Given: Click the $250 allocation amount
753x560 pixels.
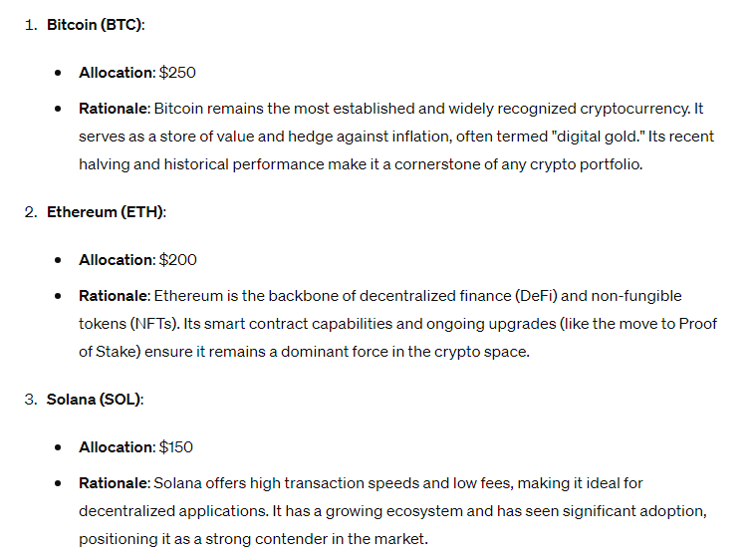Looking at the screenshot, I should 178,73.
